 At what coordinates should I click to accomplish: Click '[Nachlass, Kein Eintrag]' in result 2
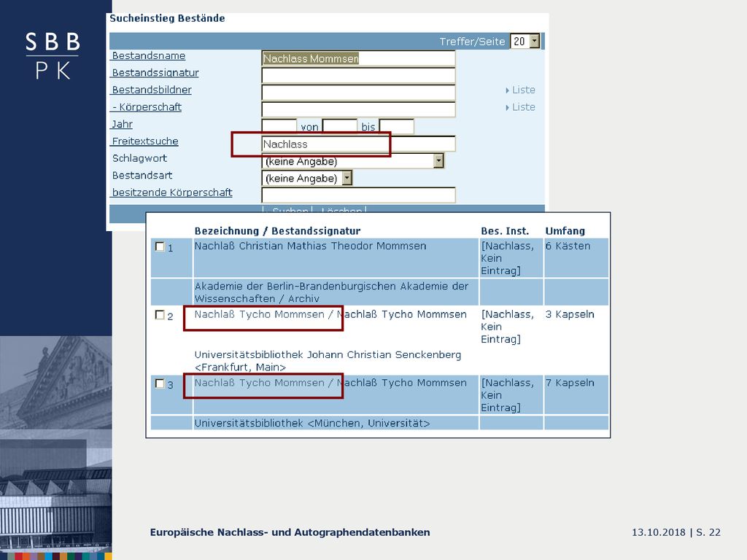507,327
